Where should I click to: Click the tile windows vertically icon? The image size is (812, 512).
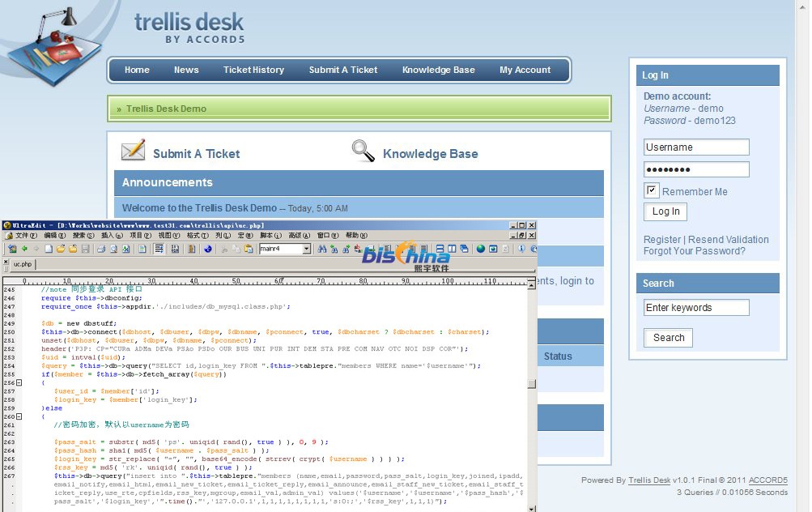click(452, 249)
